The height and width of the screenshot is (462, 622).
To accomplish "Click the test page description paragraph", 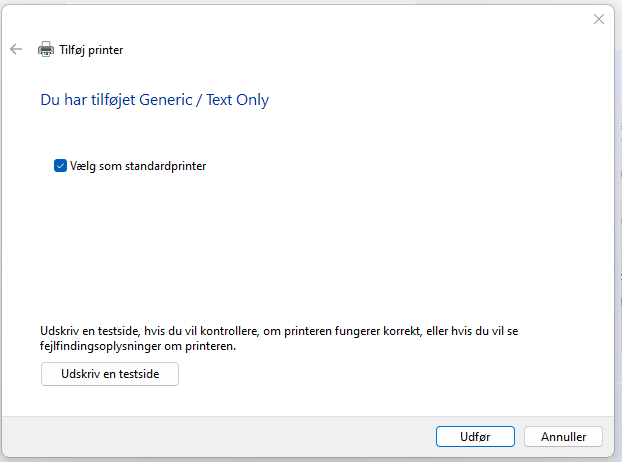I will click(x=279, y=338).
